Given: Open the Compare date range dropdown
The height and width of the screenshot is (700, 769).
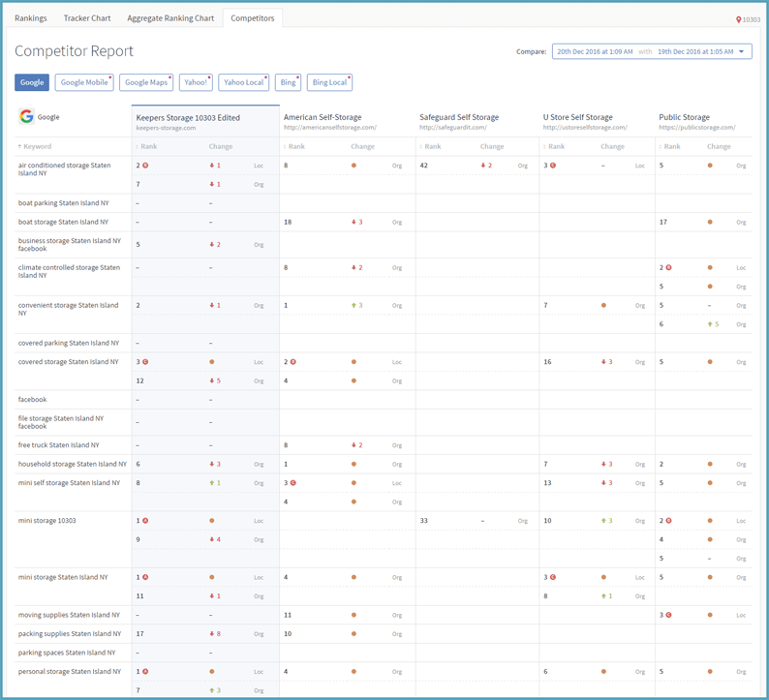Looking at the screenshot, I should click(652, 51).
